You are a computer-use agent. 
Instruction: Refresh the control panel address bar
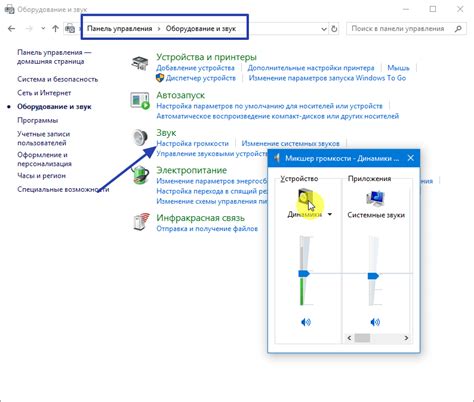334,29
